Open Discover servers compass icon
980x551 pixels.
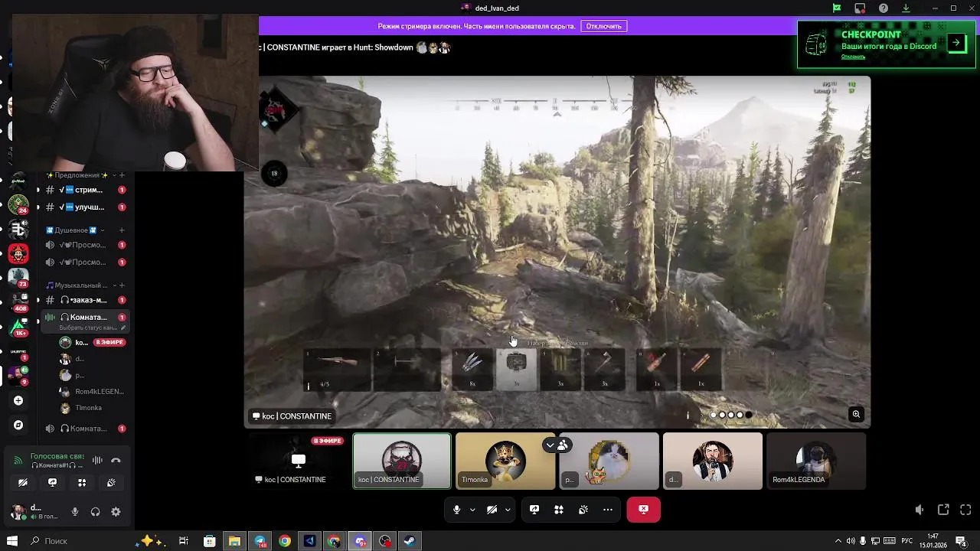[18, 425]
